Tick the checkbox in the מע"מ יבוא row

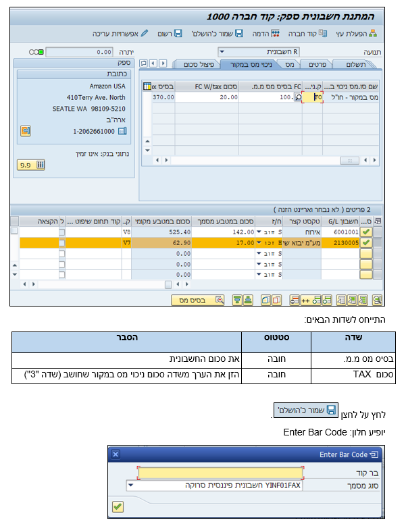click(61, 243)
